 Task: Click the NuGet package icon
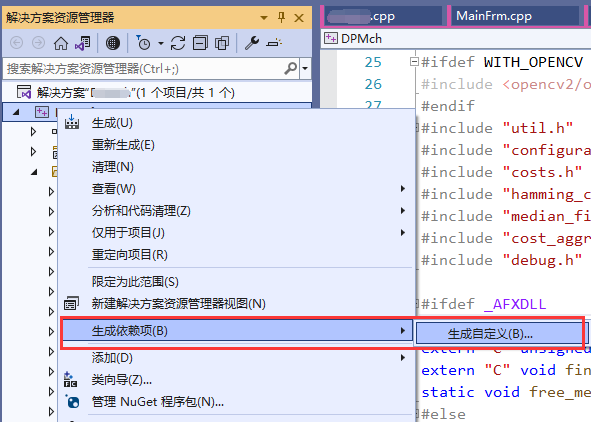point(72,402)
